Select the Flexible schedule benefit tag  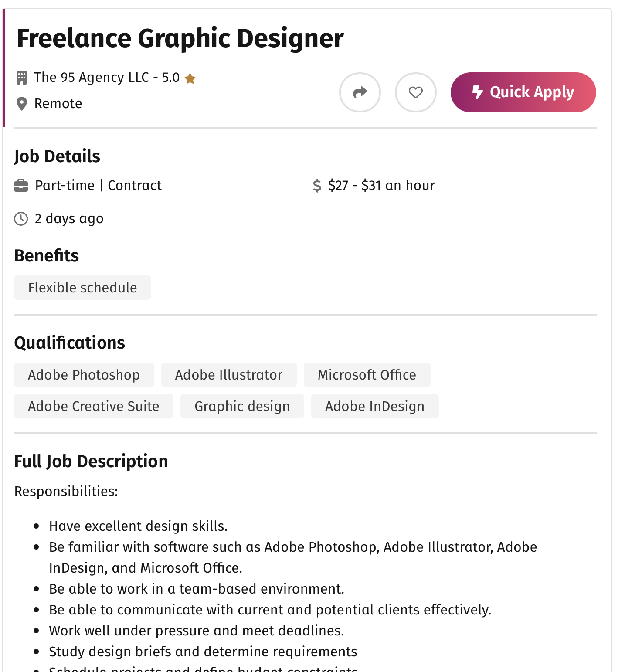coord(82,288)
